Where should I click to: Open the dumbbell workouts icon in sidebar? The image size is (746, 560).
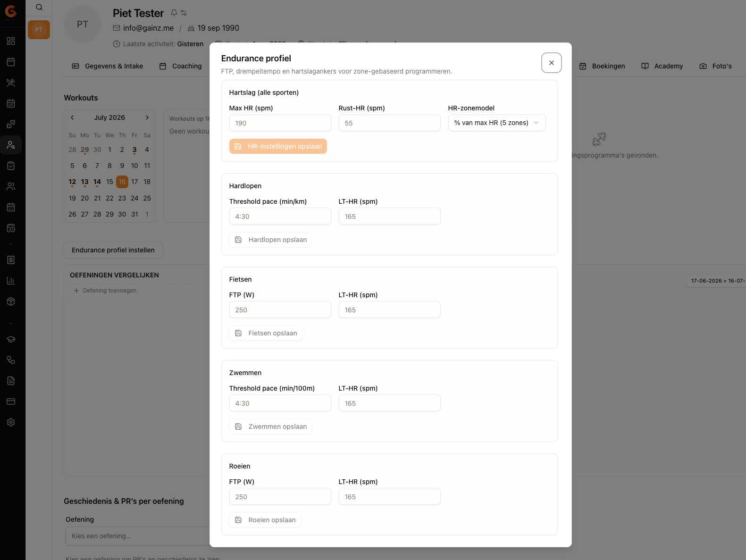click(11, 124)
